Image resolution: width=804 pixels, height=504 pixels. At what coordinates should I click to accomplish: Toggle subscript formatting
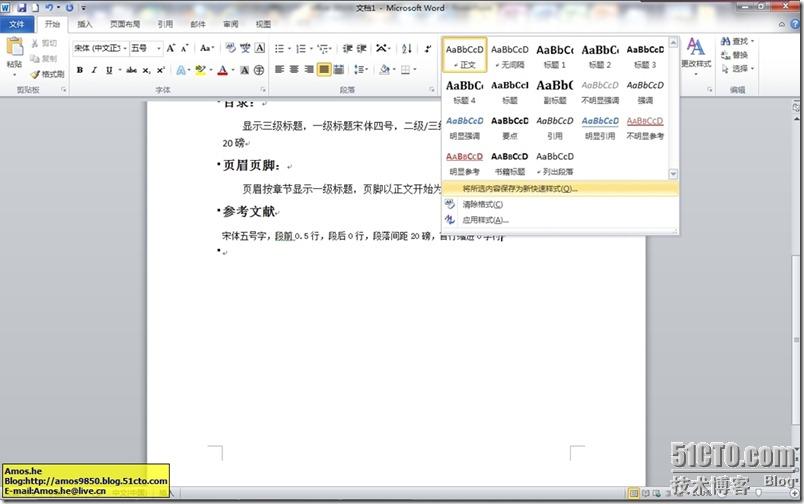[146, 70]
